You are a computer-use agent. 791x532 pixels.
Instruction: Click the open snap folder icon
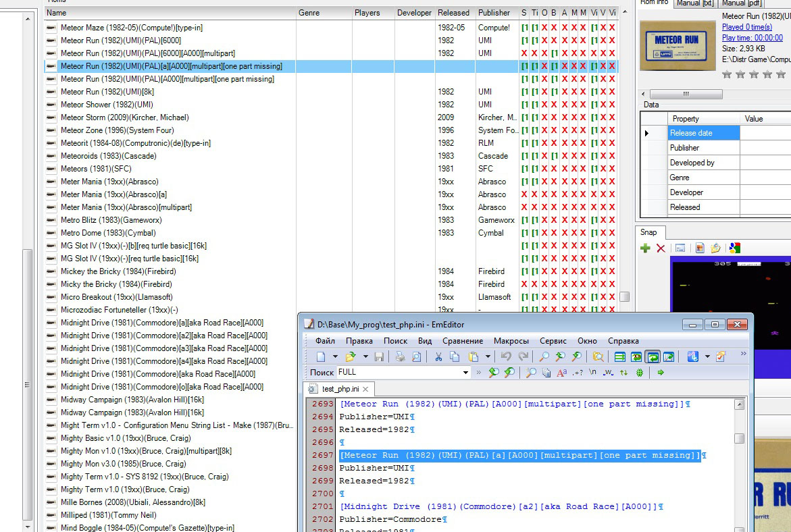click(x=715, y=248)
